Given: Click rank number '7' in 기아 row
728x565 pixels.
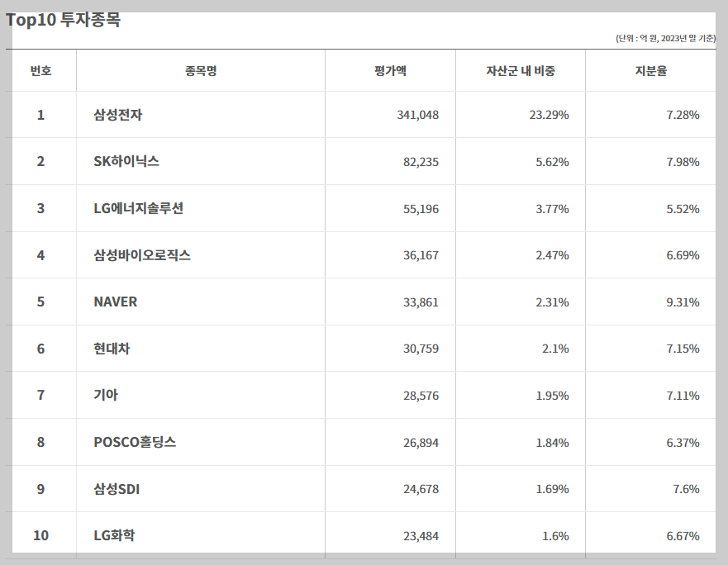Looking at the screenshot, I should click(40, 395).
